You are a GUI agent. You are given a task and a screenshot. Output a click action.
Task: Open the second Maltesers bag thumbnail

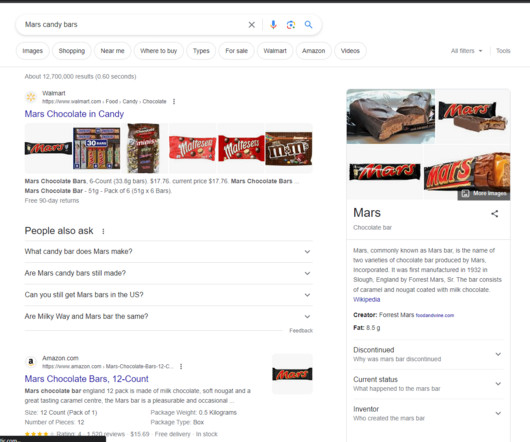(x=241, y=148)
